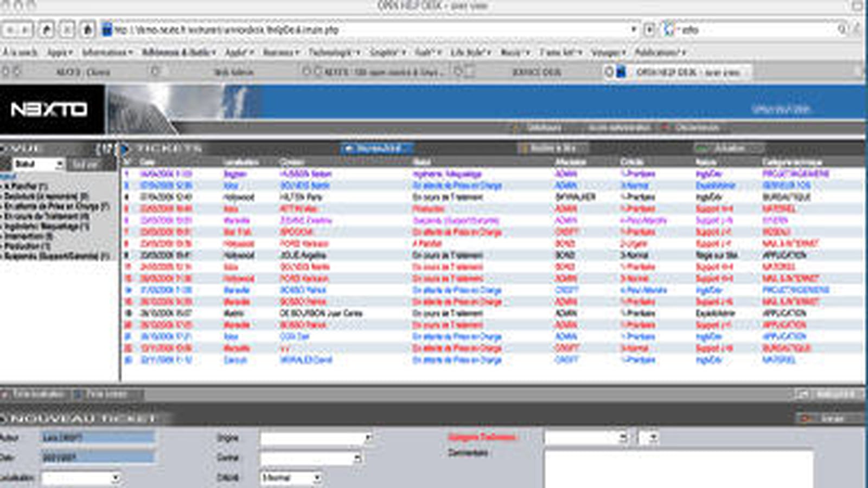Image resolution: width=868 pixels, height=488 pixels.
Task: Click the Actualiser button in tickets header
Action: pos(729,148)
